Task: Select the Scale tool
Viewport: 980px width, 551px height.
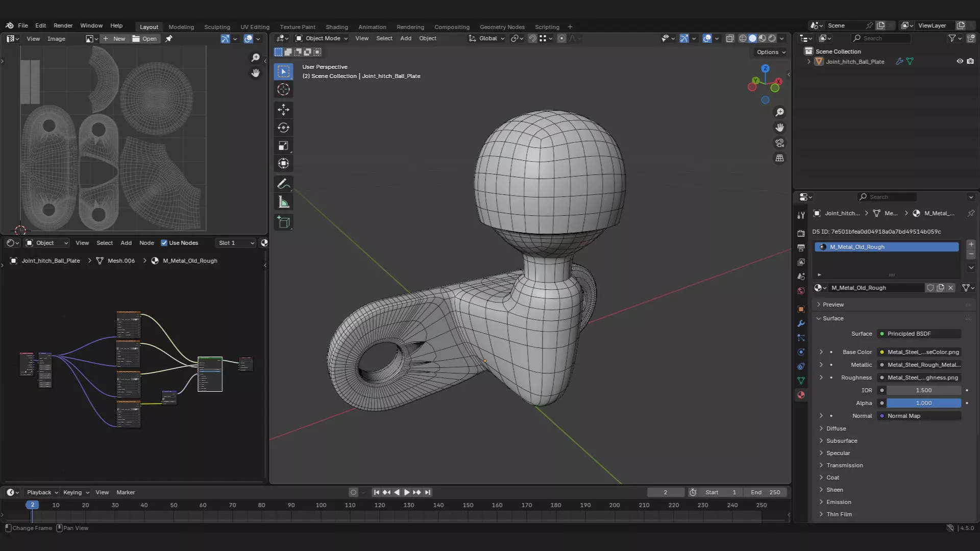Action: click(x=283, y=146)
